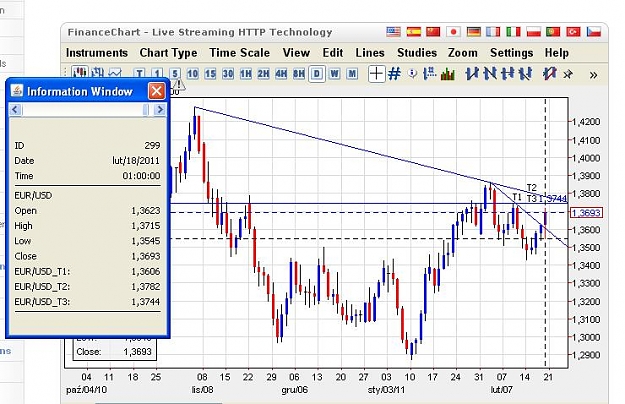The height and width of the screenshot is (404, 625).
Task: Open the Time Scale menu
Action: tap(240, 53)
